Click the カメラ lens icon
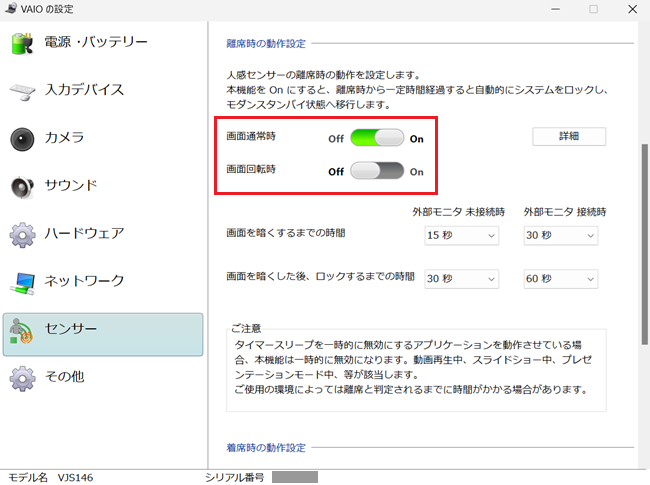The width and height of the screenshot is (650, 485). [x=22, y=139]
